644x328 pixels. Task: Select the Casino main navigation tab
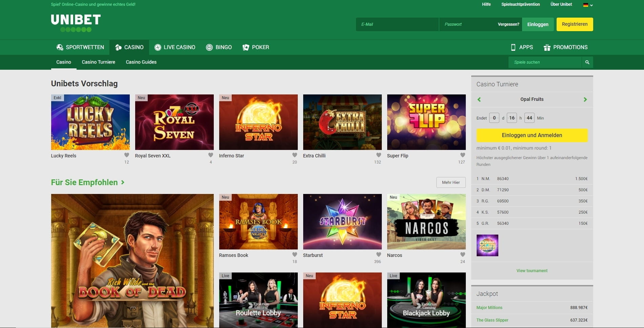coord(129,47)
